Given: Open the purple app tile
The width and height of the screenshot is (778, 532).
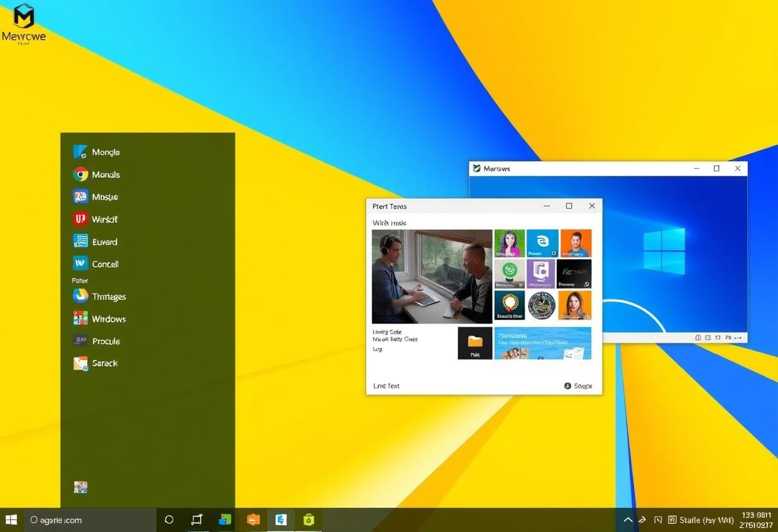Looking at the screenshot, I should (541, 274).
